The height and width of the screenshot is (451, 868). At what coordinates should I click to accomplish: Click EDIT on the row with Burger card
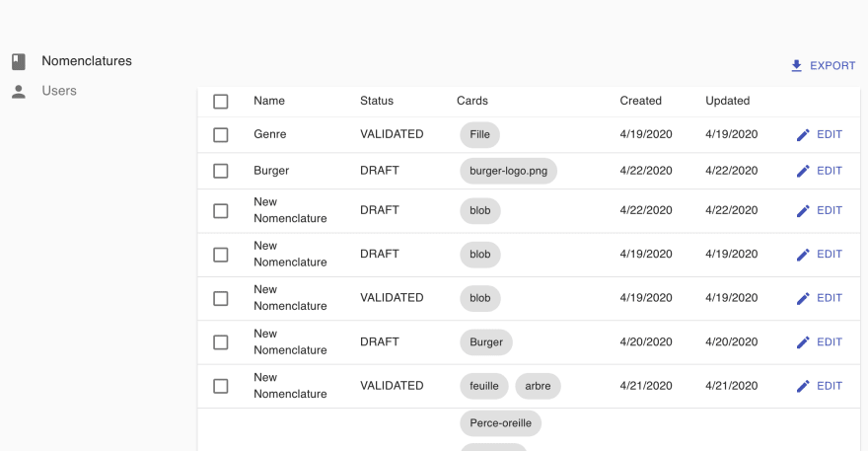(x=820, y=342)
